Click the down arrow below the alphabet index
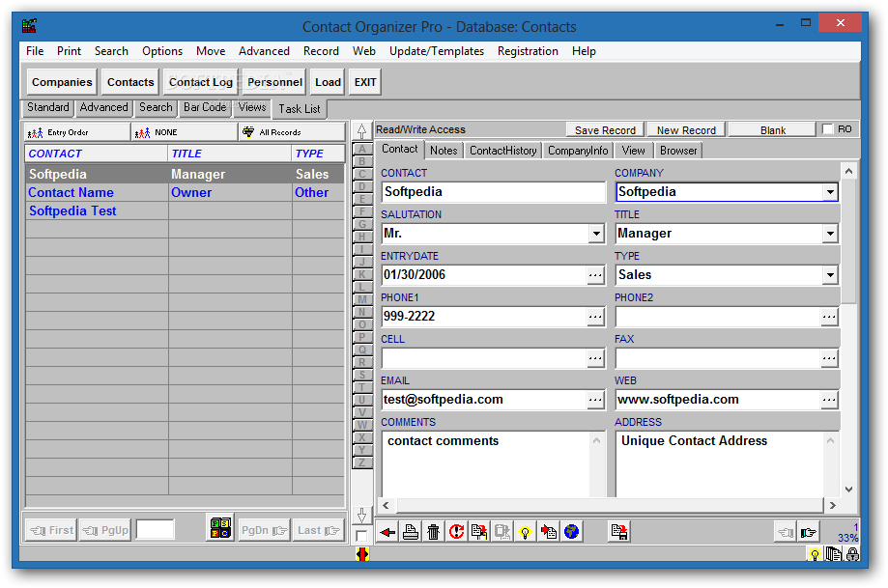Image resolution: width=888 pixels, height=588 pixels. (362, 516)
